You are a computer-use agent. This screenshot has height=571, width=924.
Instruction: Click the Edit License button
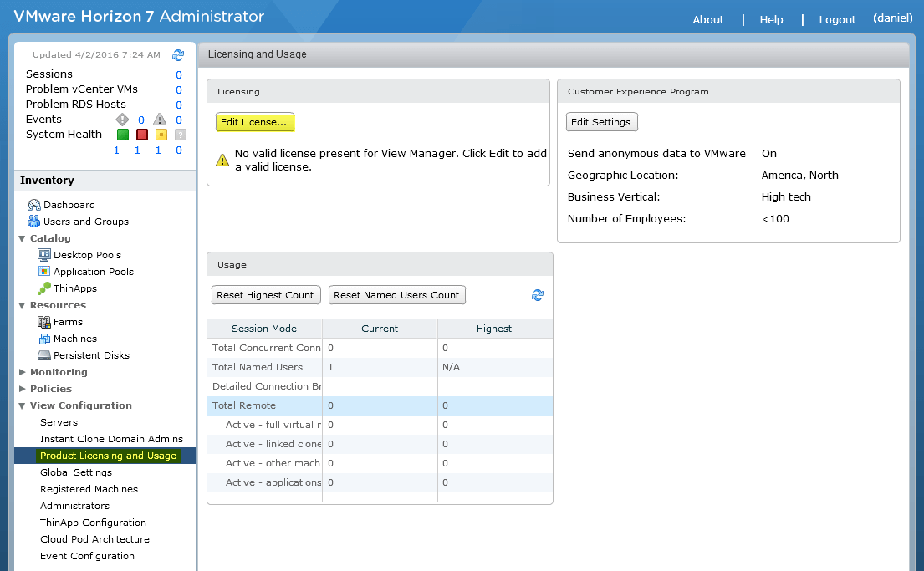pos(254,122)
